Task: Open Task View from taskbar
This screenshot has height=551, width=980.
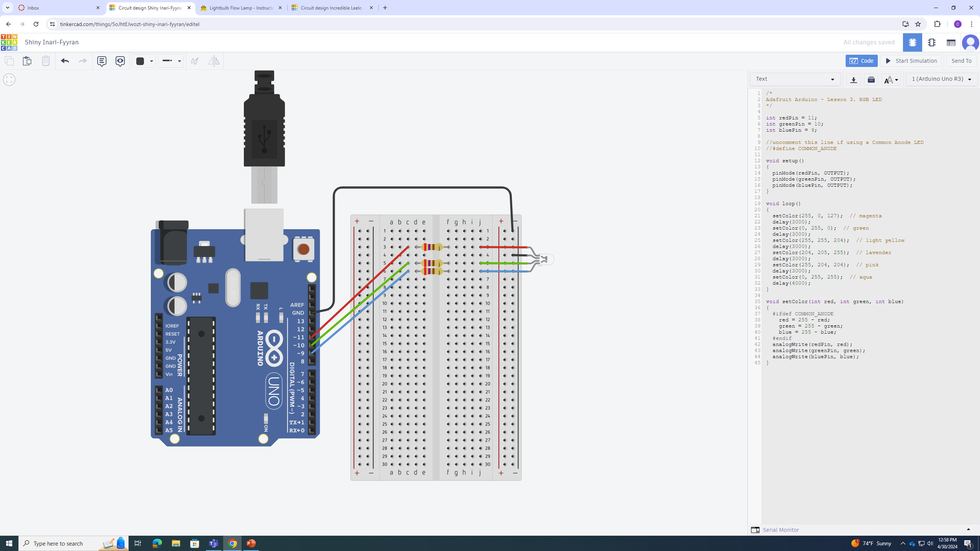Action: pyautogui.click(x=138, y=543)
